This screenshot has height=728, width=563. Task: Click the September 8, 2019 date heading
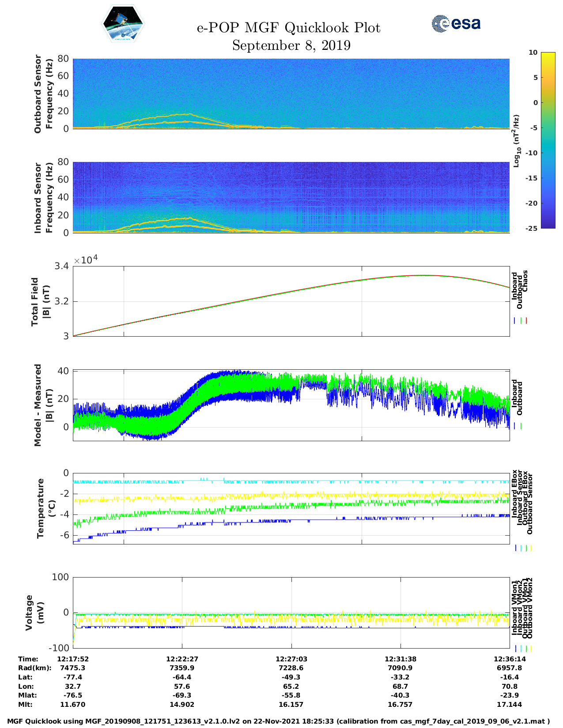pos(291,45)
